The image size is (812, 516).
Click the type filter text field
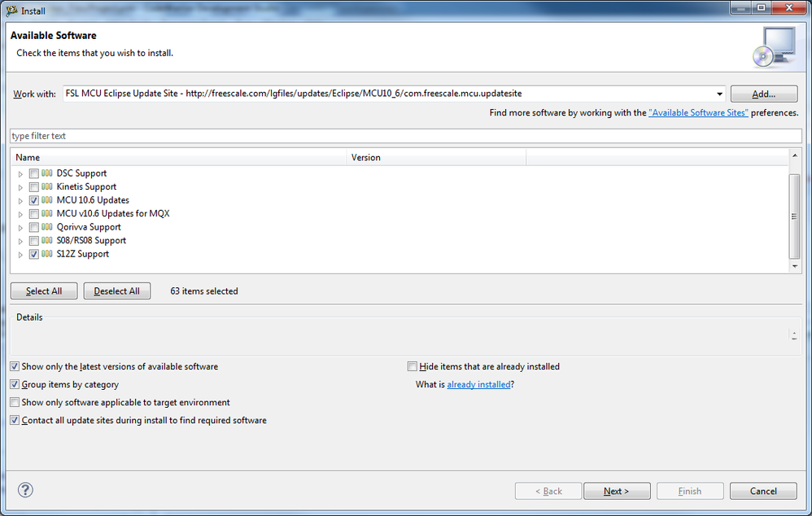coord(406,136)
